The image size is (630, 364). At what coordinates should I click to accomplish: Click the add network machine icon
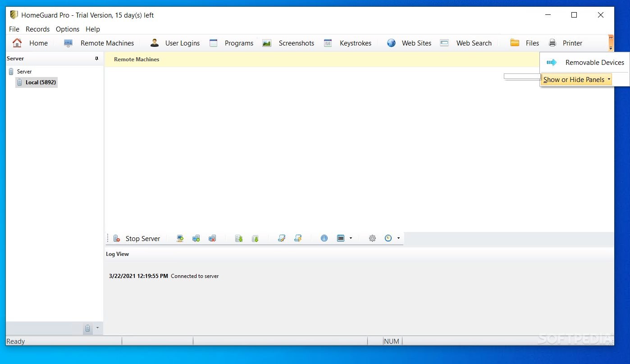180,239
